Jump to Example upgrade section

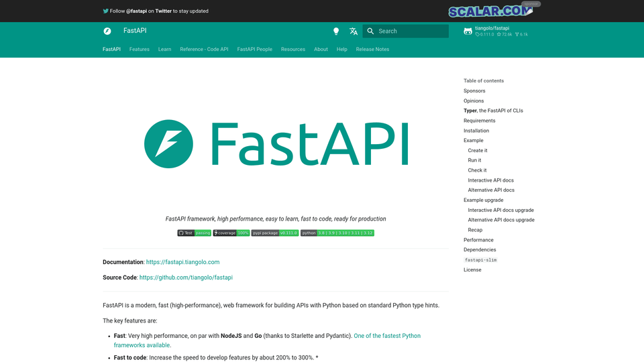[484, 200]
